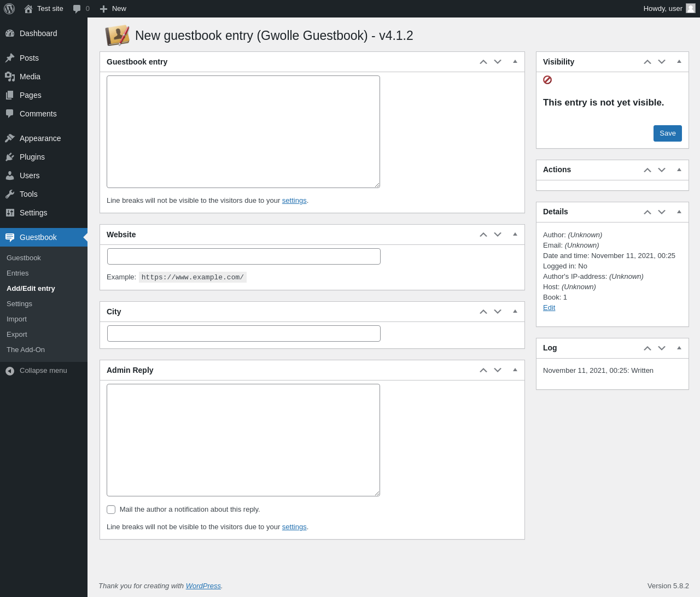Collapse the Admin Reply panel
700x597 pixels.
point(515,370)
